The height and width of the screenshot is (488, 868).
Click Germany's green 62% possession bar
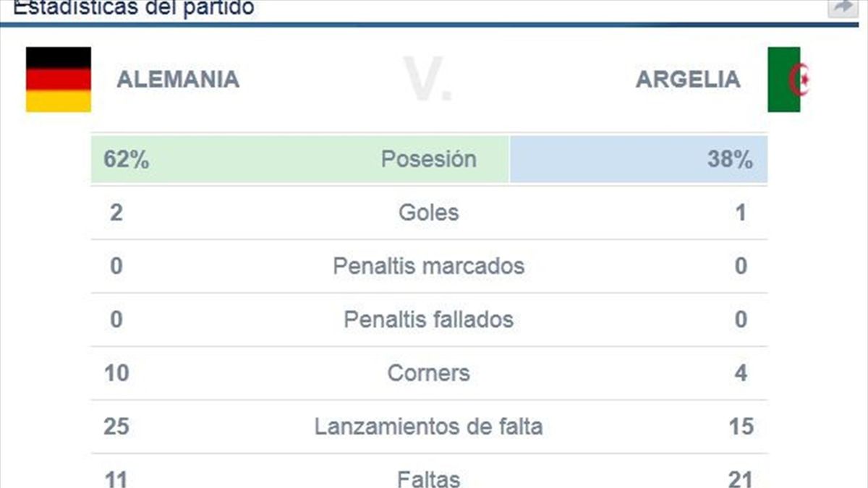click(x=239, y=159)
